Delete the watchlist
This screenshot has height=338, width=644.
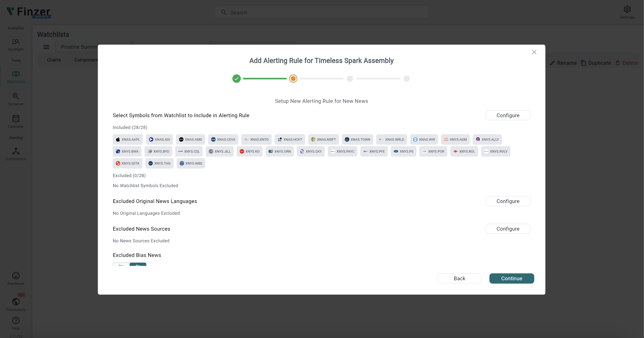tap(626, 63)
